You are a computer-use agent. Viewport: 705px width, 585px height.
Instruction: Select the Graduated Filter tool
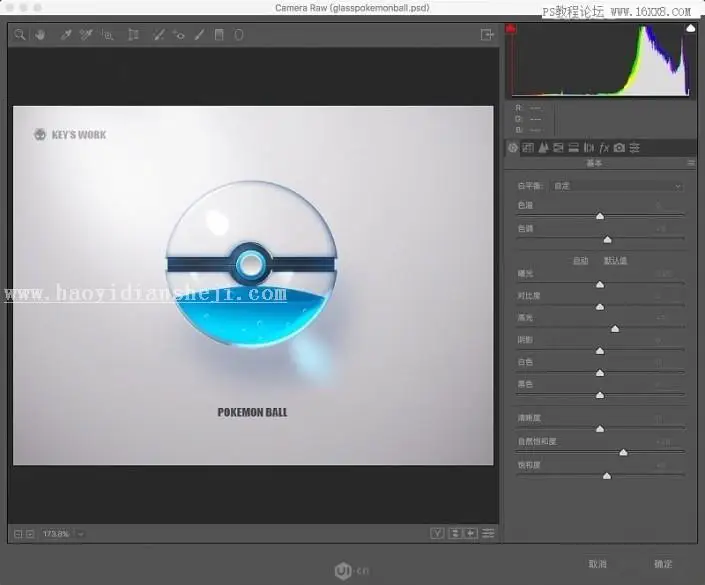(x=219, y=35)
